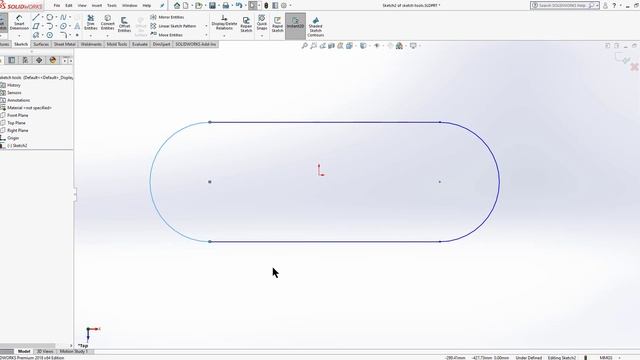Click the Rebuild traffic light icon
This screenshot has width=640, height=360.
pyautogui.click(x=266, y=6)
